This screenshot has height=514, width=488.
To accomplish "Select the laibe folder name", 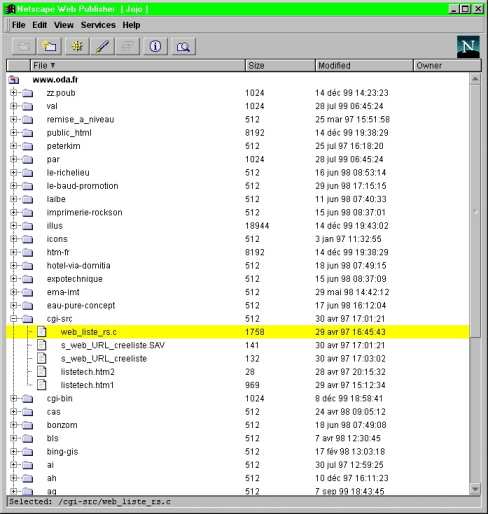I will 56,199.
